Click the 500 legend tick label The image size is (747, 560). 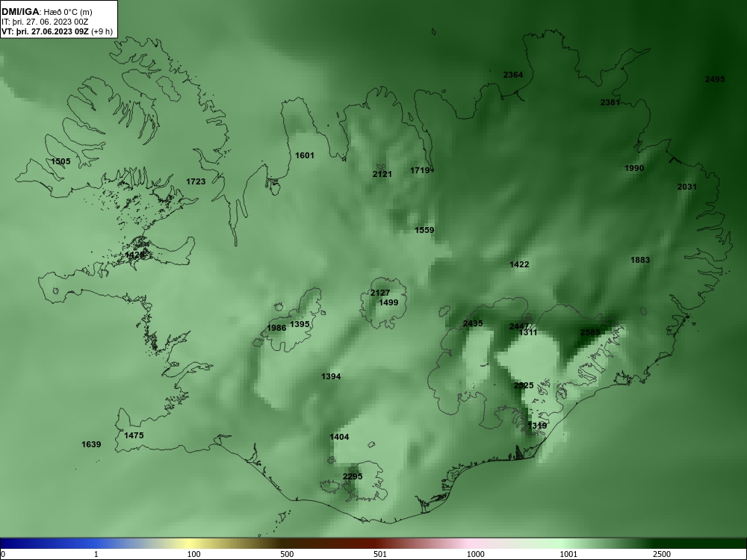(x=287, y=554)
